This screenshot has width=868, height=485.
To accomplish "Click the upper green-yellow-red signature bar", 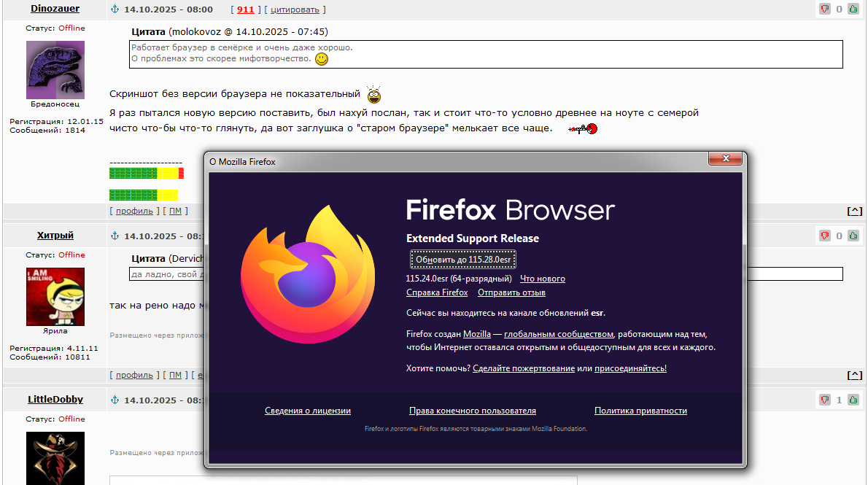I will [x=147, y=174].
